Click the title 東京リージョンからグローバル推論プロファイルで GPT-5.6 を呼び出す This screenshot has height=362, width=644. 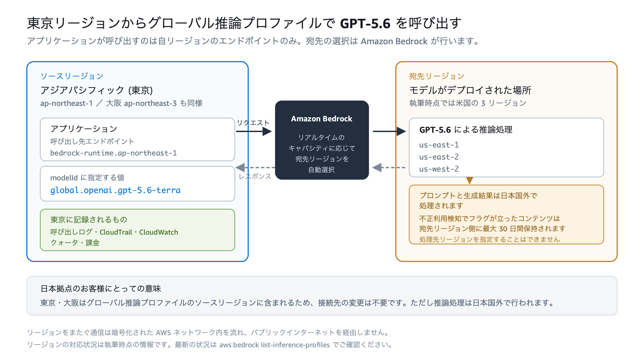[244, 23]
